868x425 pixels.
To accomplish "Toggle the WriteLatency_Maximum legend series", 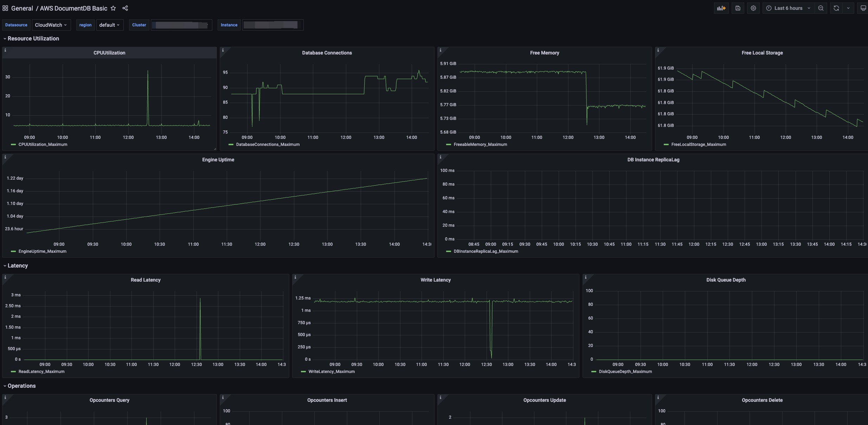I will tap(331, 372).
